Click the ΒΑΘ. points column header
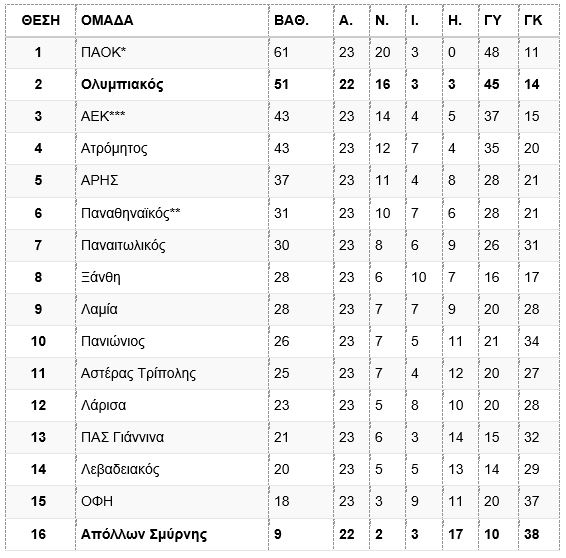566x558 pixels. click(291, 21)
